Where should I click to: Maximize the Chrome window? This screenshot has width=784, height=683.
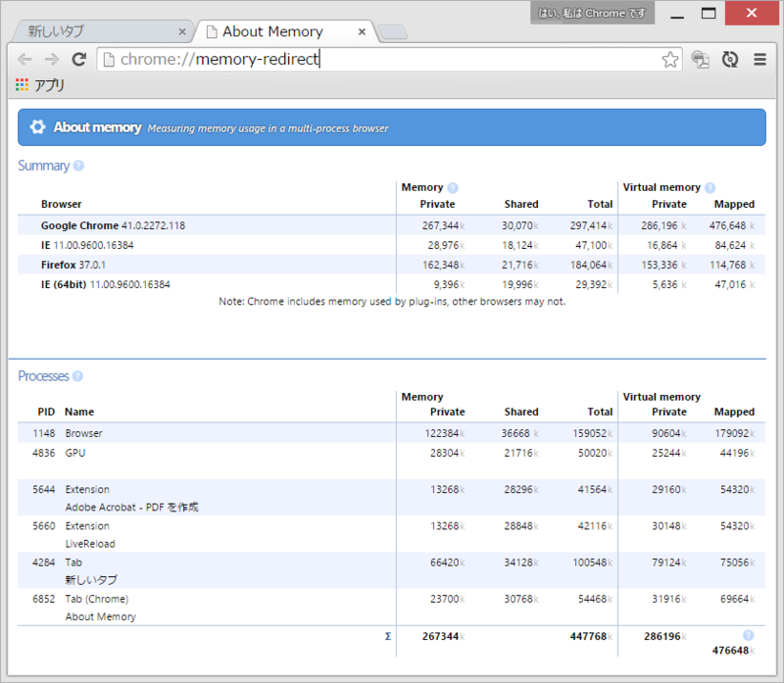click(x=709, y=13)
